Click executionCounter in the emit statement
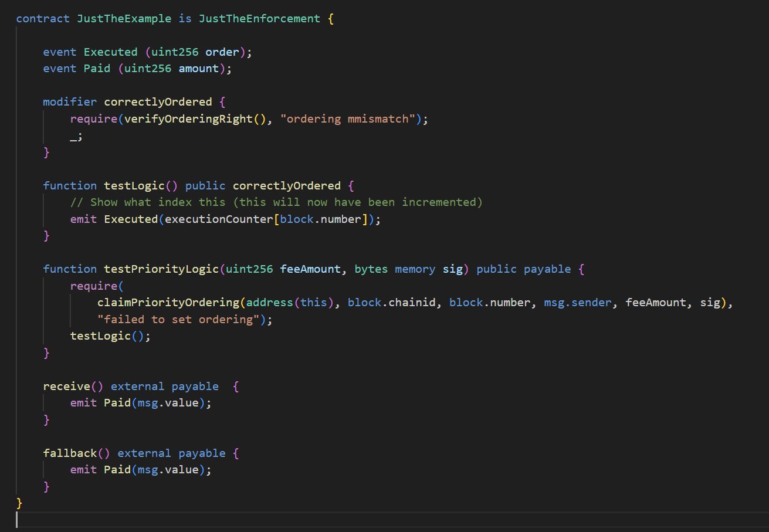Viewport: 769px width, 532px height. [x=219, y=219]
